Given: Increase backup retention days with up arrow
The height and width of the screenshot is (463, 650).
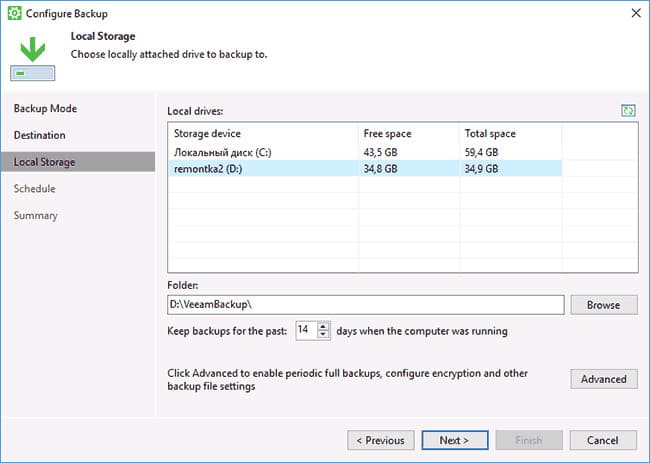Looking at the screenshot, I should 323,326.
